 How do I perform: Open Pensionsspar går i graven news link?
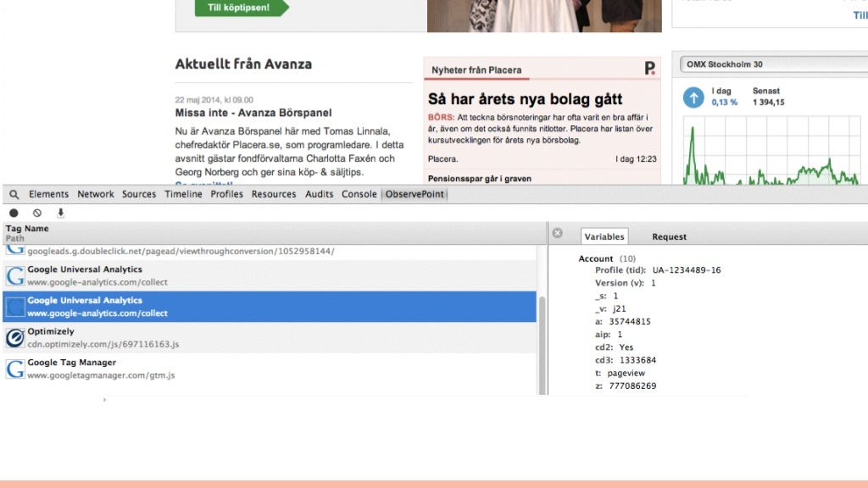480,179
